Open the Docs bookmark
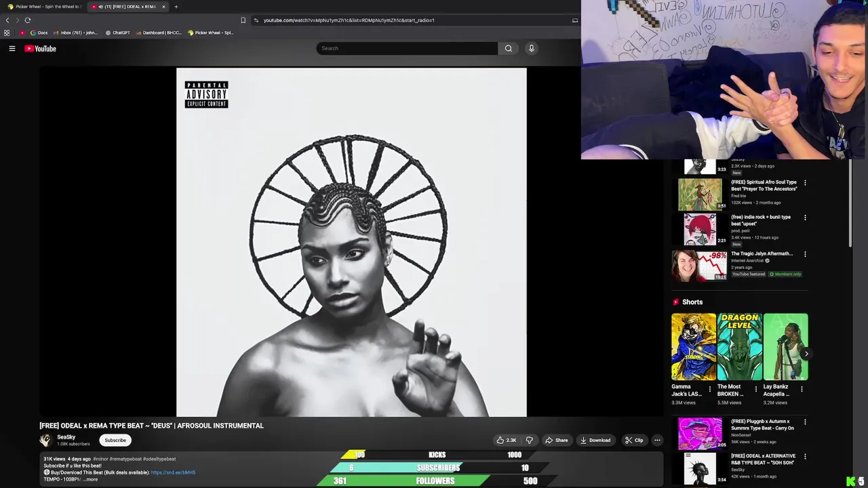 pyautogui.click(x=39, y=33)
